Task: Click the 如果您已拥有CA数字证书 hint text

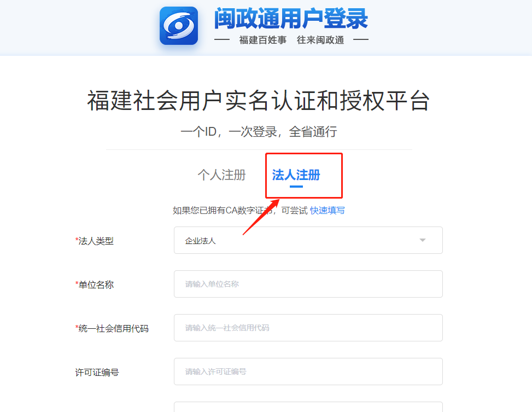Action: pos(222,211)
